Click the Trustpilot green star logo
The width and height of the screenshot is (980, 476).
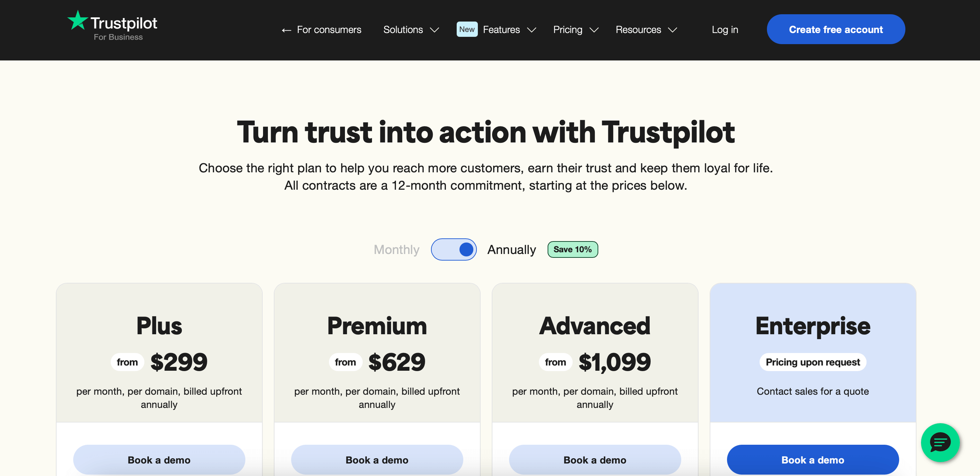(x=78, y=20)
